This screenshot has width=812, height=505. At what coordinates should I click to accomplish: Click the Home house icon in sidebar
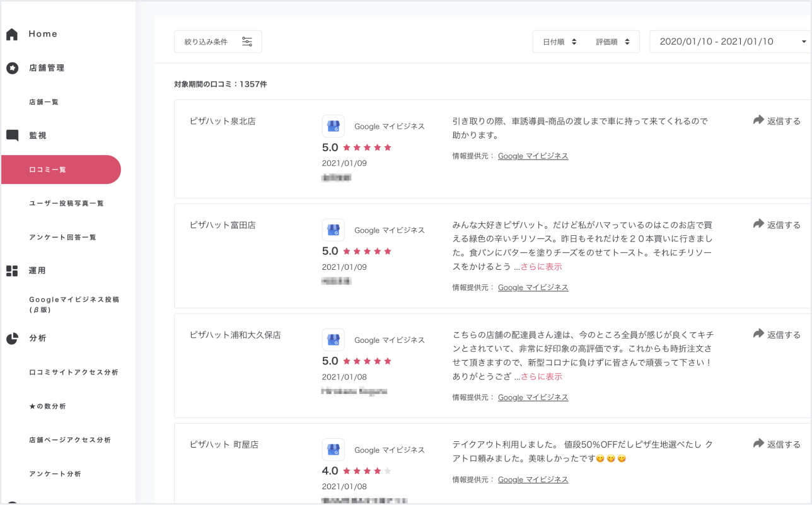pyautogui.click(x=12, y=34)
